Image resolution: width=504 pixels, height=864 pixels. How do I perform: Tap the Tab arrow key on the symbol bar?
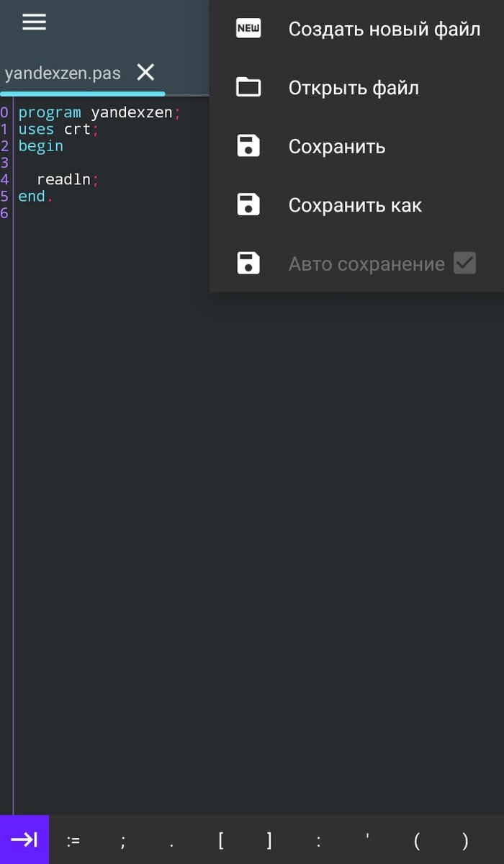(24, 839)
